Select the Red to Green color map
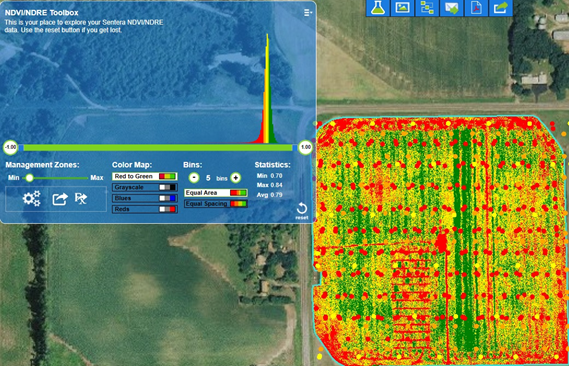569x366 pixels. click(x=144, y=176)
